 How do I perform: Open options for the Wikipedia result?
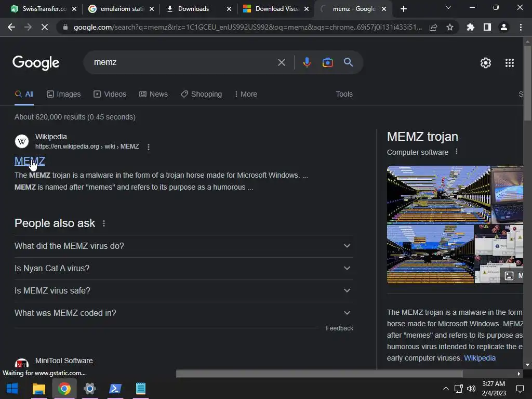click(x=148, y=147)
